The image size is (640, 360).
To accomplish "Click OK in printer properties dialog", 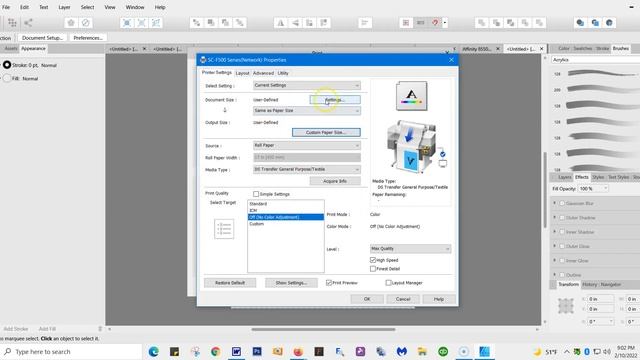I will click(367, 299).
